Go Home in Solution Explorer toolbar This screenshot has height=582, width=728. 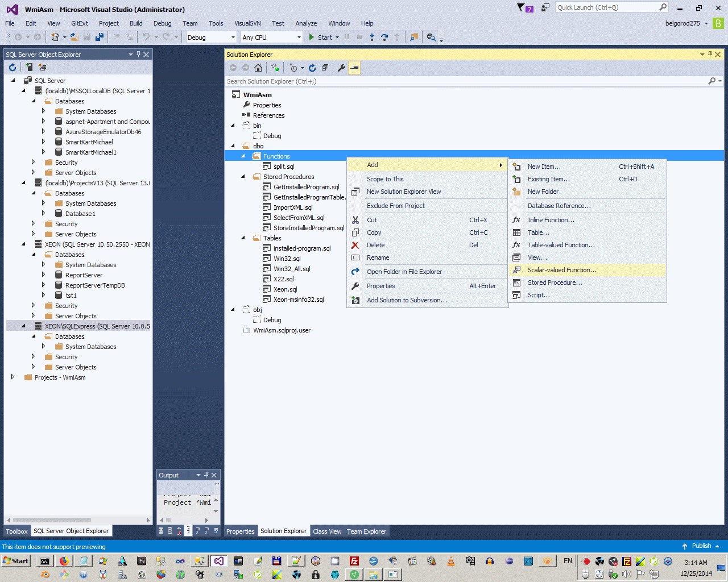click(258, 68)
